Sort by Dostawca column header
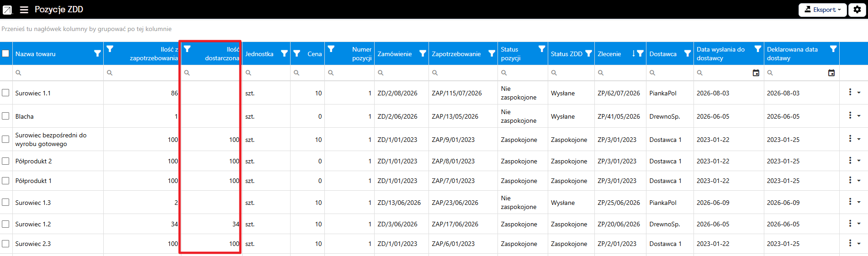The width and height of the screenshot is (868, 256). [663, 54]
